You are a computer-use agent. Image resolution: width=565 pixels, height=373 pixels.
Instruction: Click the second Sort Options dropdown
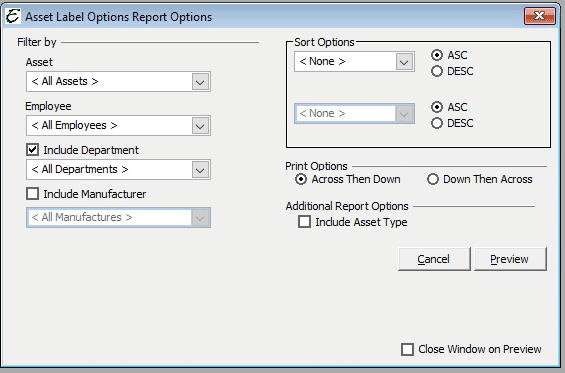[x=354, y=114]
